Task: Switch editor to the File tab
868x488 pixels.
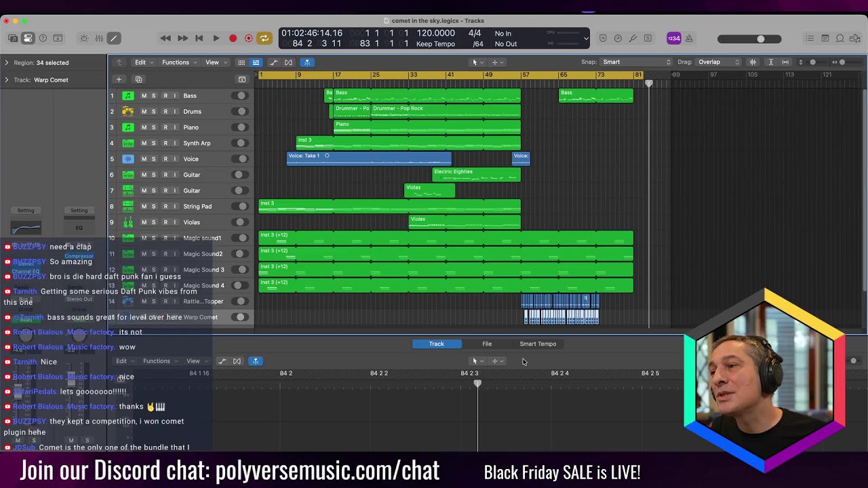Action: [487, 344]
